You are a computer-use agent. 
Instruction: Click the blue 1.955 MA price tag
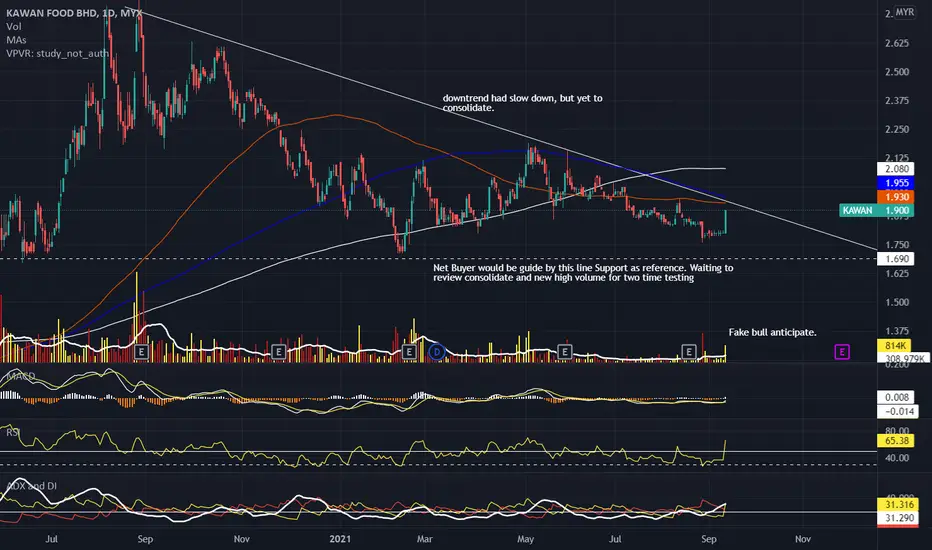896,183
